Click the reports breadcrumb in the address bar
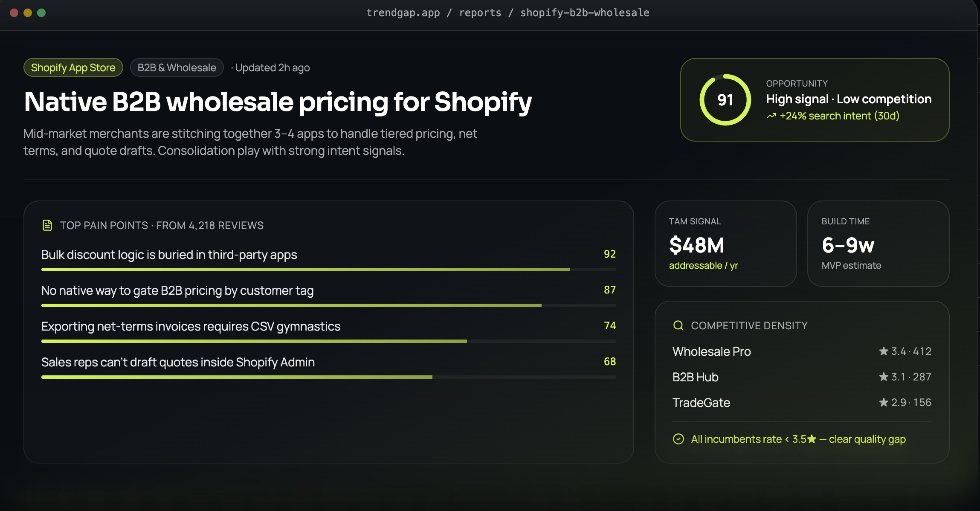The width and height of the screenshot is (980, 511). (x=480, y=13)
